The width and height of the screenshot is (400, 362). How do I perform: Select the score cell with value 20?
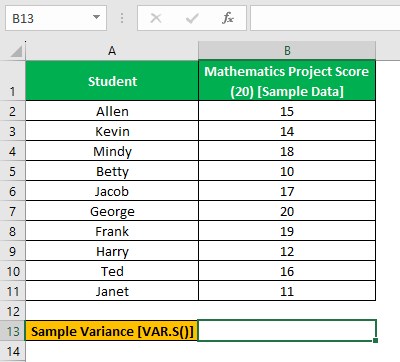tap(287, 211)
